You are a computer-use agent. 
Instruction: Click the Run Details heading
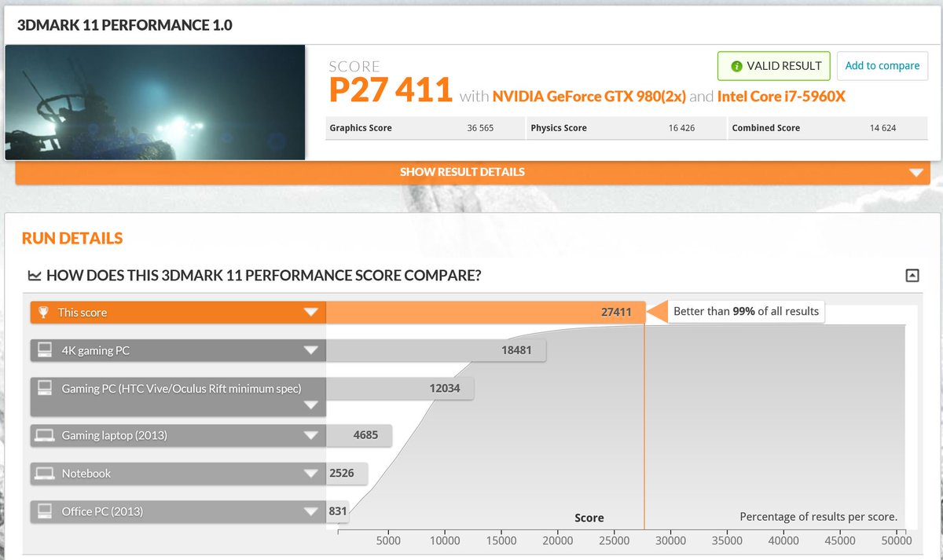[72, 238]
